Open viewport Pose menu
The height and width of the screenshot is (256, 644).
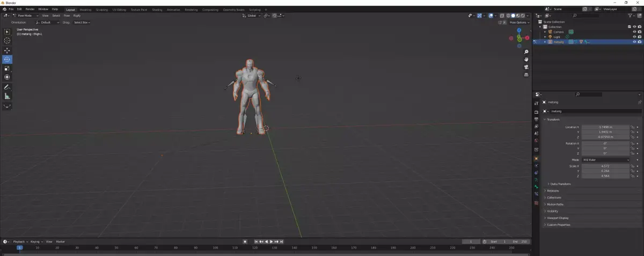tap(67, 16)
